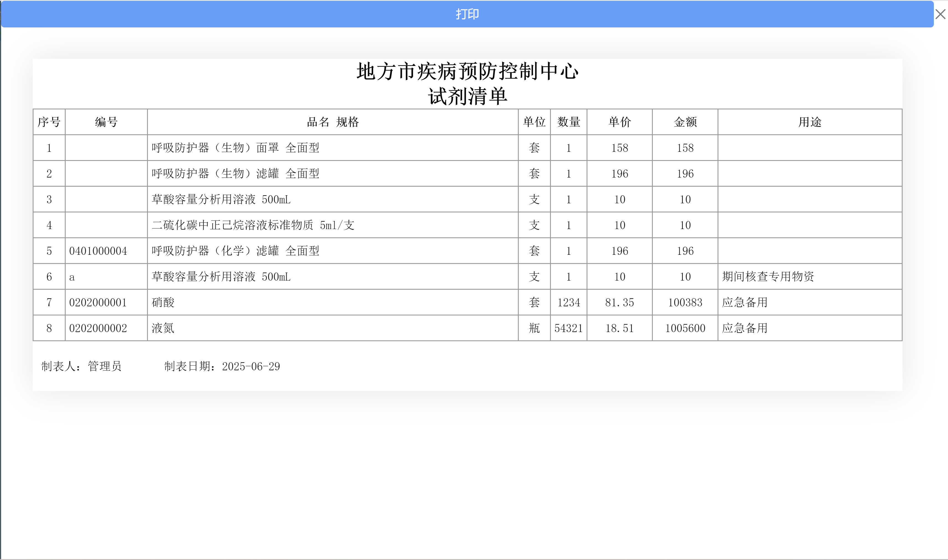Image resolution: width=948 pixels, height=560 pixels.
Task: Select row 6 草酸容量分析用溶液 500mL cell
Action: pyautogui.click(x=333, y=277)
